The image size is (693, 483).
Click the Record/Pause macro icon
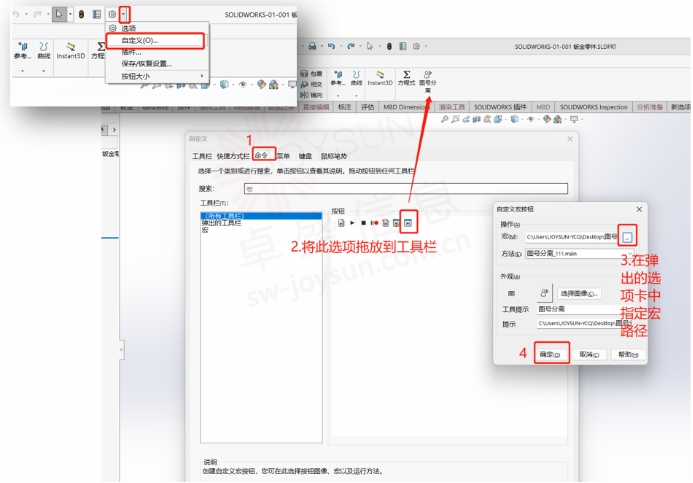point(374,223)
